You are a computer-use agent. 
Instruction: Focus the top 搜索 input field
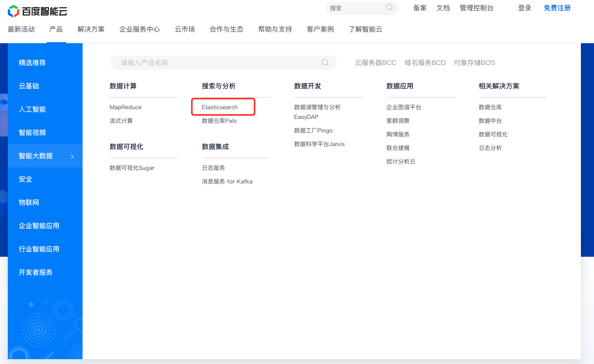362,8
